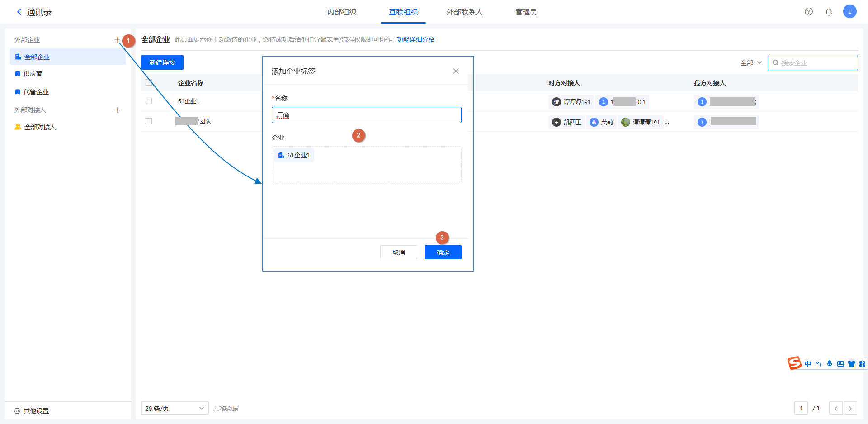Close the 添加企业标签 dialog with X
Viewport: 868px width, 424px height.
click(456, 71)
